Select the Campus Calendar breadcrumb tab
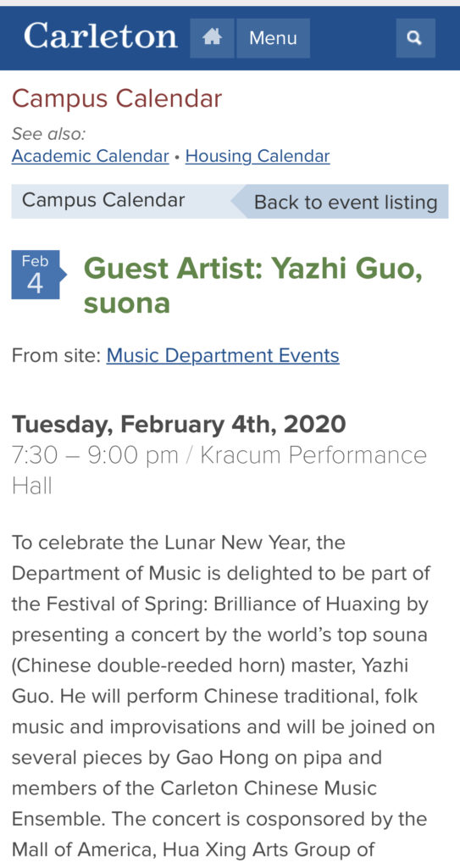The height and width of the screenshot is (868, 460). point(103,200)
